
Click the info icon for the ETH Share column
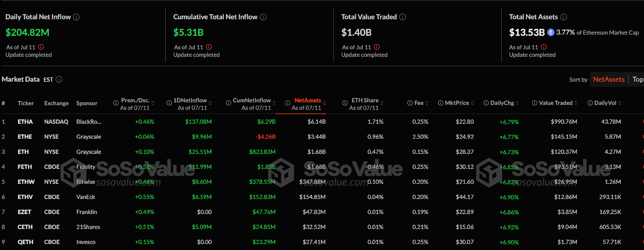(345, 103)
